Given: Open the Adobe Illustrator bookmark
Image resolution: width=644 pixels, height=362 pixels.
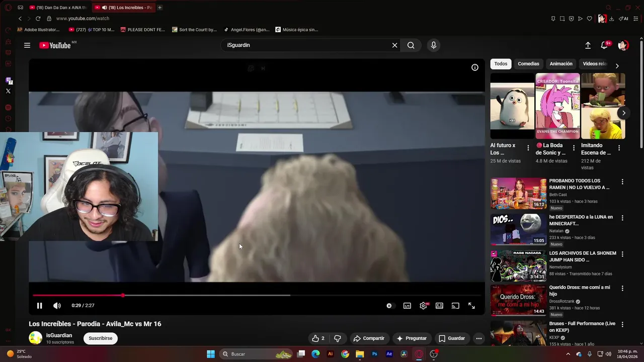Looking at the screenshot, I should click(x=38, y=30).
